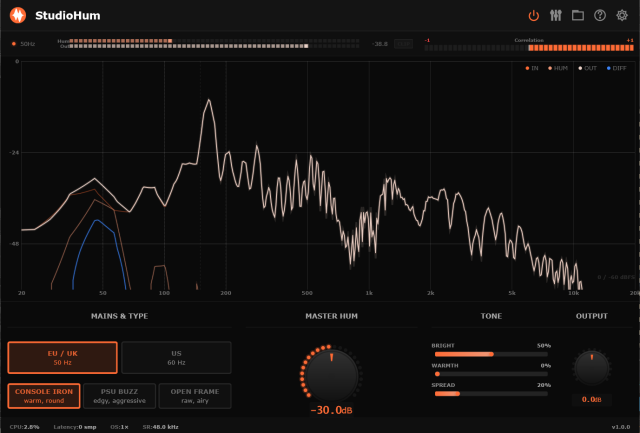Click the BRIGHT 50% value

click(x=544, y=346)
